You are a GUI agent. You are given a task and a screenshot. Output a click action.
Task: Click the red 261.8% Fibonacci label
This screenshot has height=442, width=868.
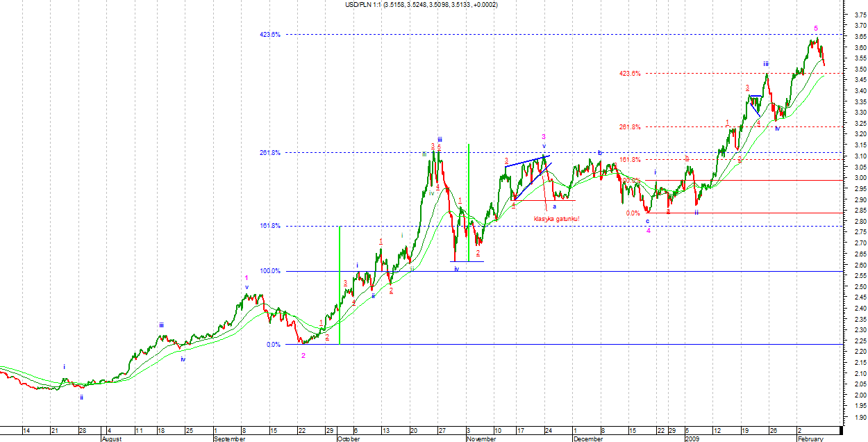pos(630,126)
